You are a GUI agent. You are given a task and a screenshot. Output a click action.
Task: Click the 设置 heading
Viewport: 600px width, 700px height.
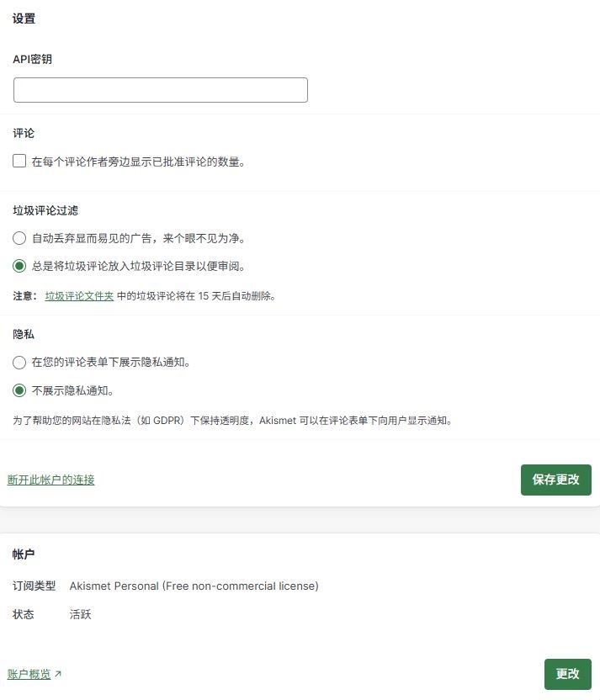click(24, 19)
